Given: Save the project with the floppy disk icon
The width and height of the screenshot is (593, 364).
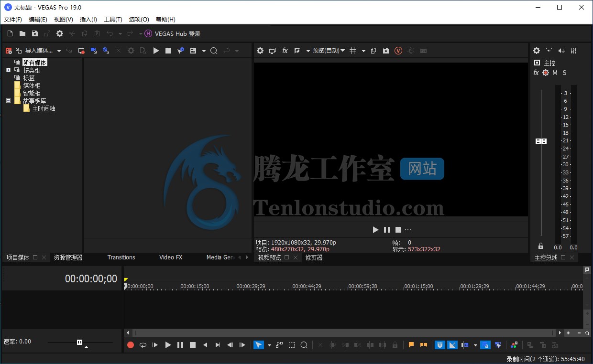Looking at the screenshot, I should point(35,33).
